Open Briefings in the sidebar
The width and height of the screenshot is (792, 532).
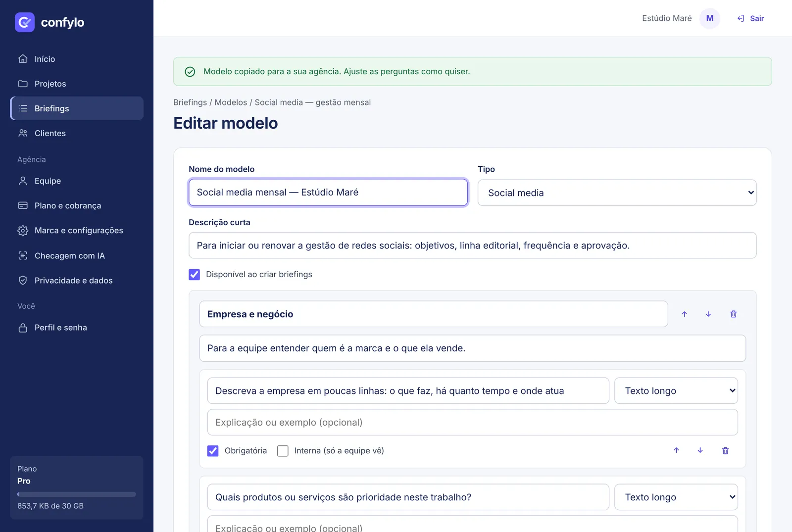coord(77,108)
